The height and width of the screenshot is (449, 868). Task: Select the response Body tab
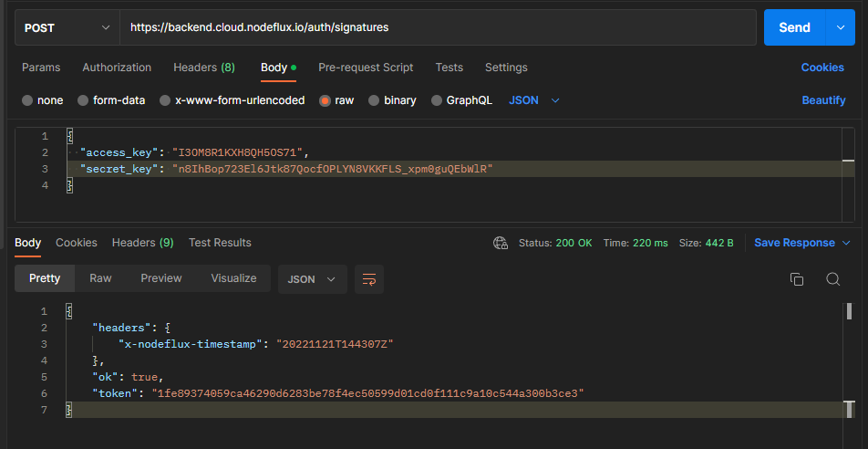pyautogui.click(x=27, y=243)
